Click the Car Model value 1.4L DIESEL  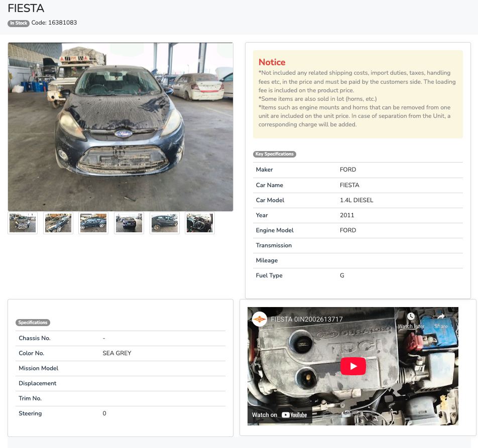pyautogui.click(x=356, y=200)
